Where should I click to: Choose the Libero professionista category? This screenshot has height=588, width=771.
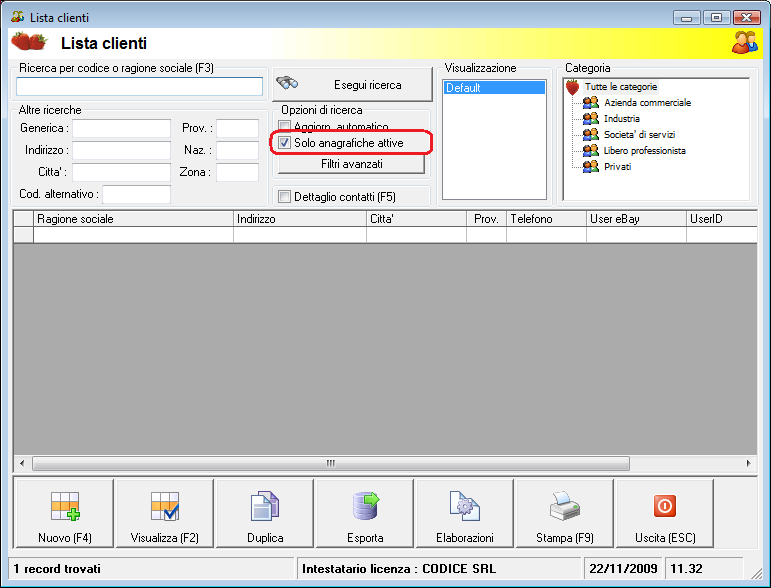pos(644,151)
